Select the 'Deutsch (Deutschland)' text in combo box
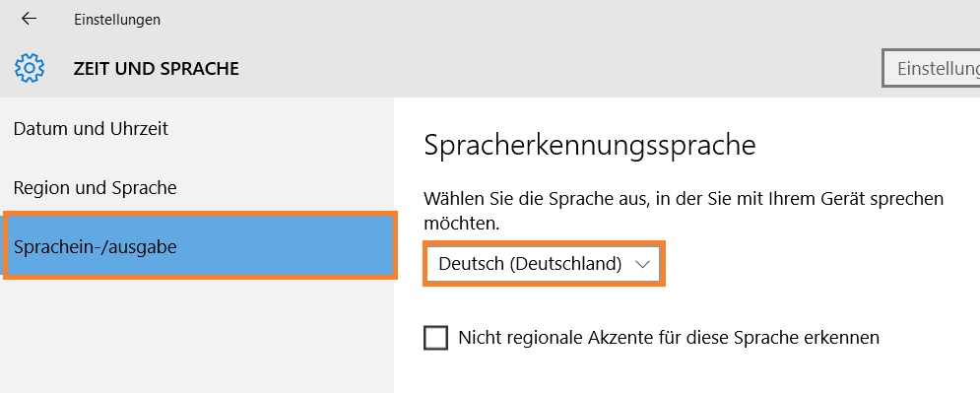Viewport: 980px width, 393px height. coord(530,264)
